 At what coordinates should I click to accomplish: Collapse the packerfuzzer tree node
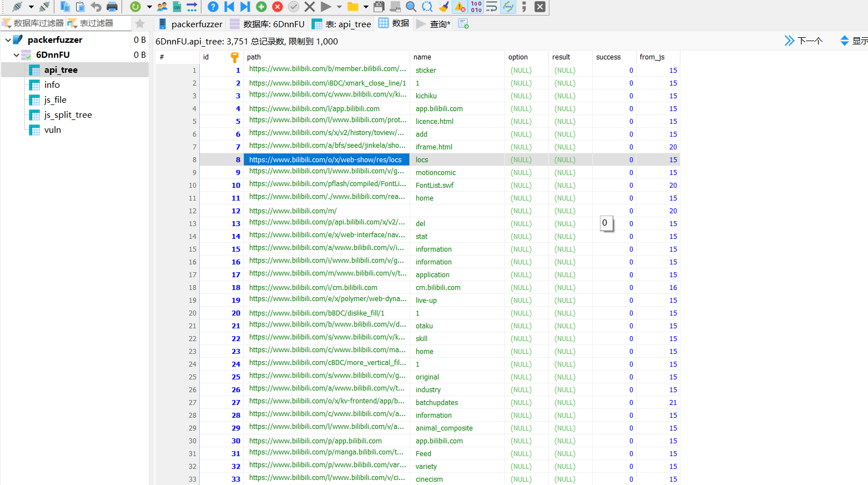point(8,40)
